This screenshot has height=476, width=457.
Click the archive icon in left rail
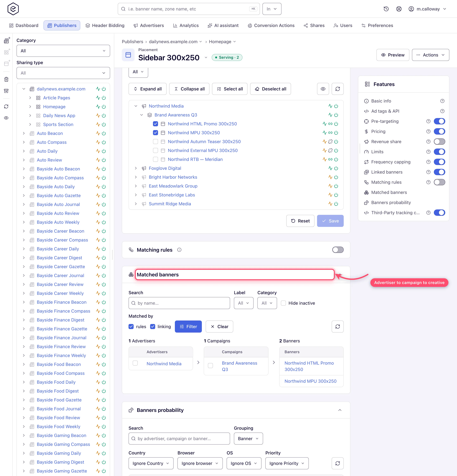coord(7,91)
